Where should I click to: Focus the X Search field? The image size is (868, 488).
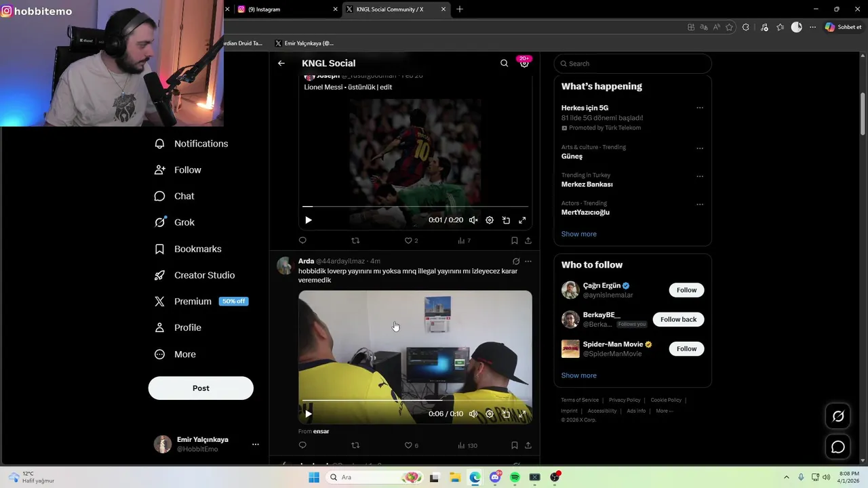[633, 64]
